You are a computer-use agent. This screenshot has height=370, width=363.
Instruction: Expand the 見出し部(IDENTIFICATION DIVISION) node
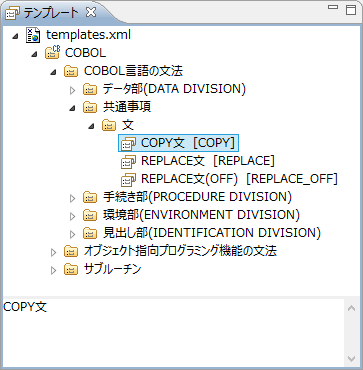tap(72, 234)
